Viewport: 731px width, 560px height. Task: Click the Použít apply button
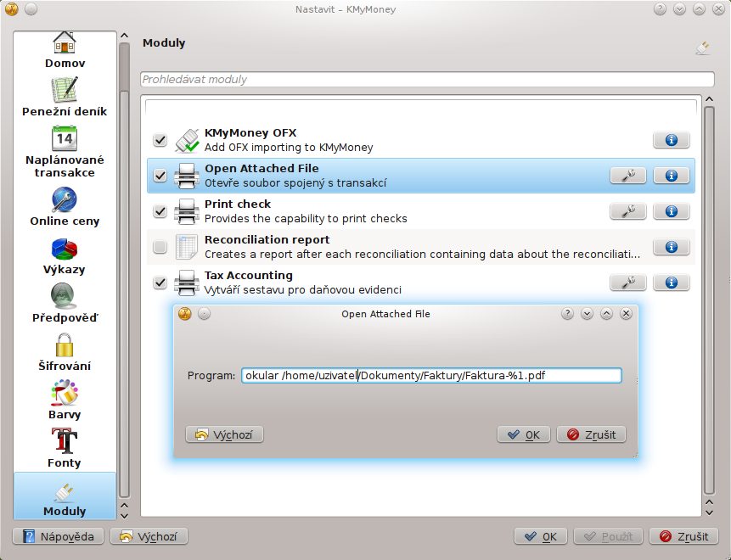coord(609,537)
